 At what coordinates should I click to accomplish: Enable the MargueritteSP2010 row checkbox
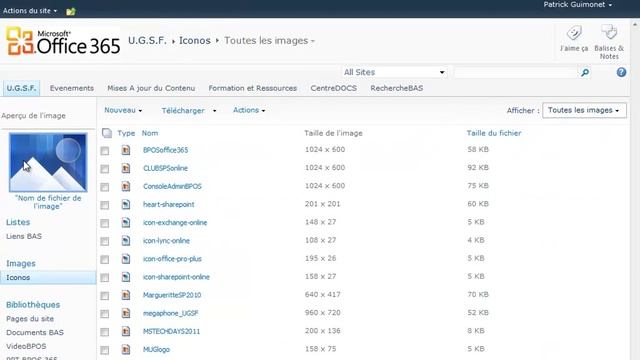105,296
